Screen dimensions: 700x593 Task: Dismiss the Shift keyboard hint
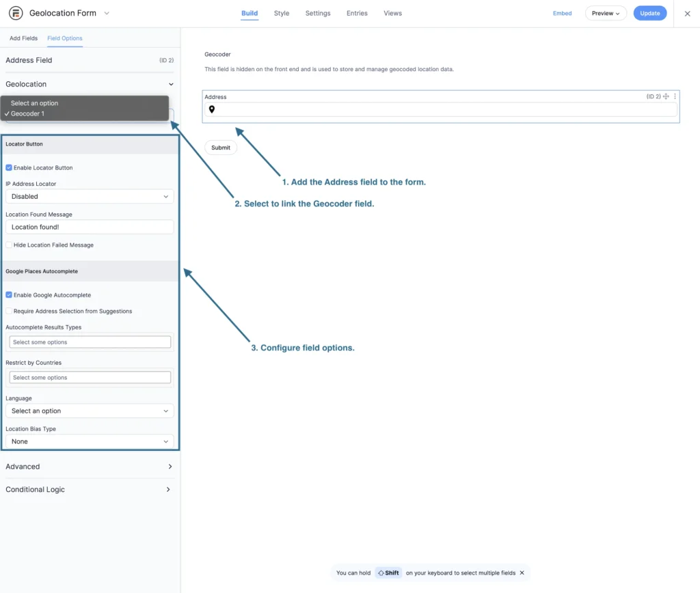click(x=522, y=573)
